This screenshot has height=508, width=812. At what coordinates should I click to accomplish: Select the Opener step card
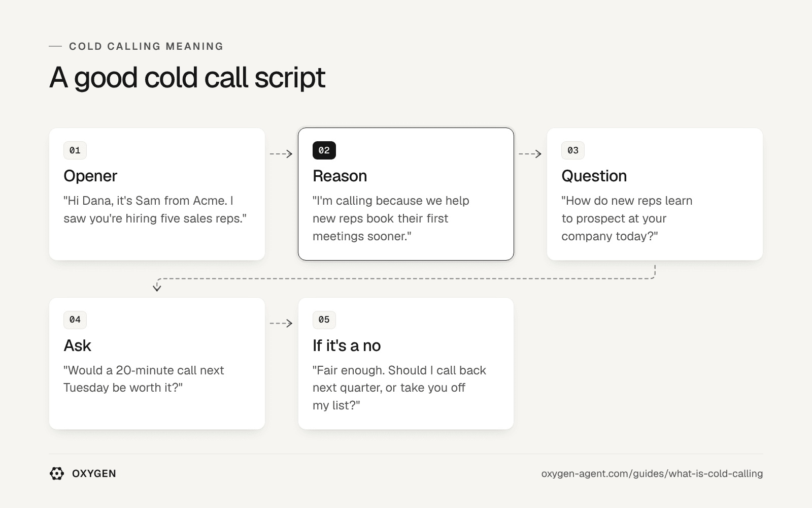point(157,194)
